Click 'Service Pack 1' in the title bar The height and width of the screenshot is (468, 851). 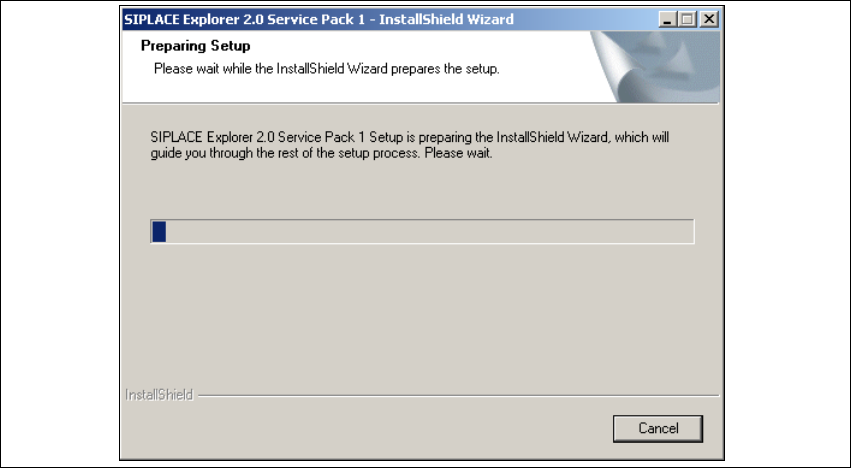[316, 19]
